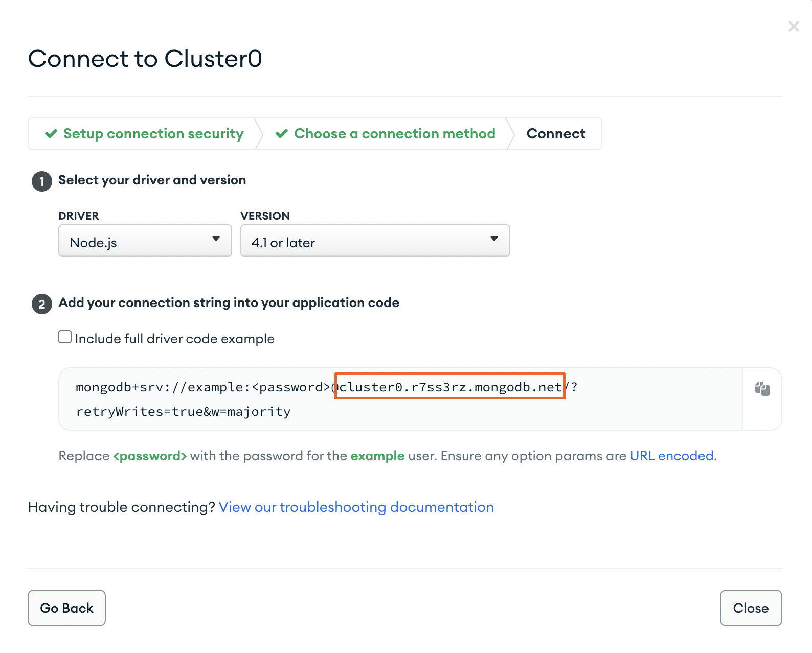Expand the DRIVER selection list
This screenshot has width=812, height=653.
(145, 241)
